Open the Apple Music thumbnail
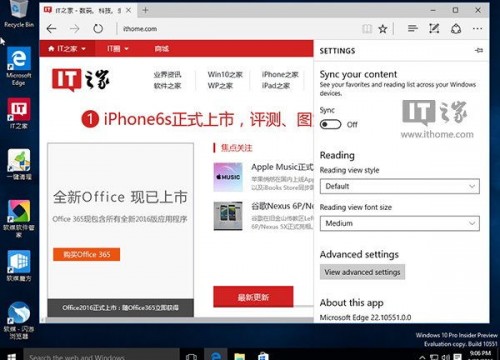The width and height of the screenshot is (500, 360). [228, 177]
